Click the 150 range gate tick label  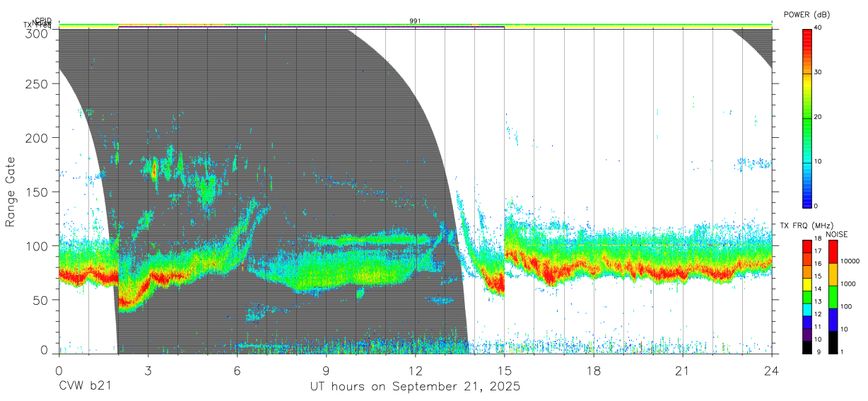coord(38,192)
